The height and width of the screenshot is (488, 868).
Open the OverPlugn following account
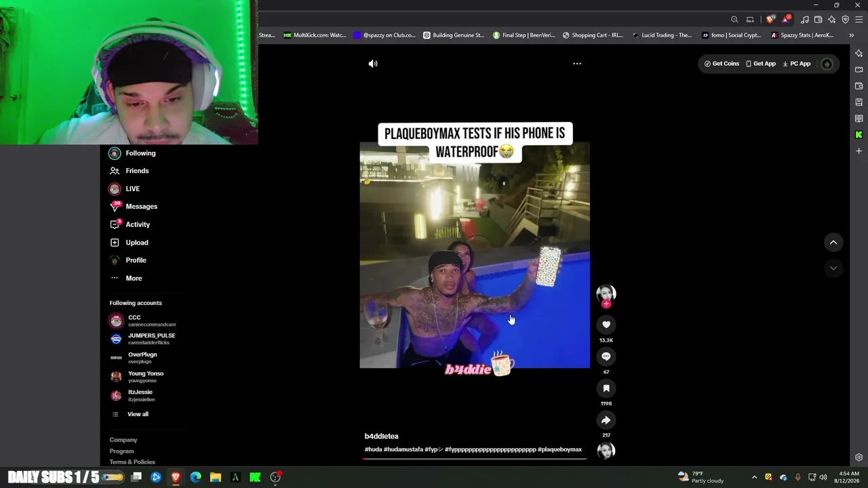click(x=134, y=357)
